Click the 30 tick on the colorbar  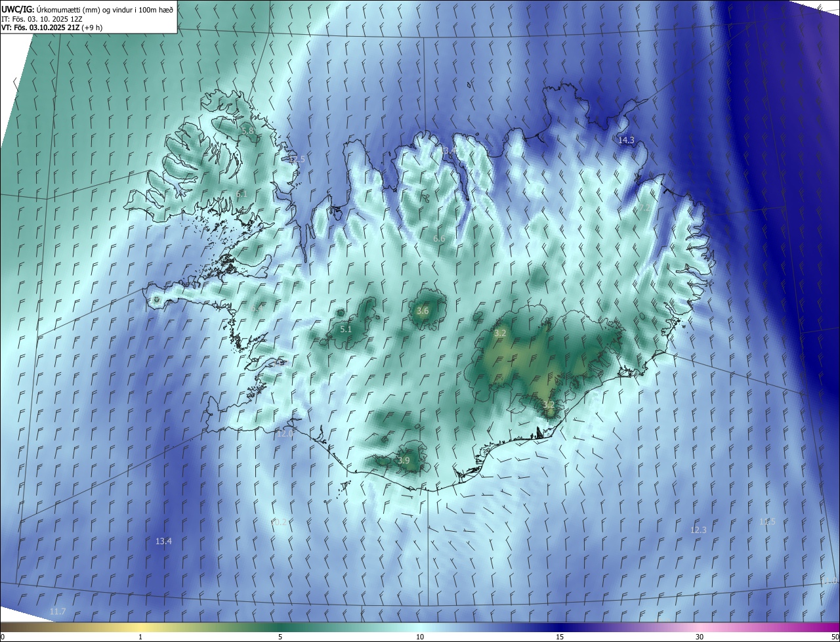coord(700,637)
